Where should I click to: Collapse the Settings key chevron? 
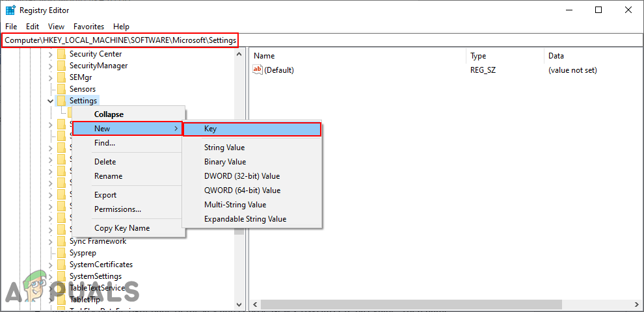coord(51,101)
